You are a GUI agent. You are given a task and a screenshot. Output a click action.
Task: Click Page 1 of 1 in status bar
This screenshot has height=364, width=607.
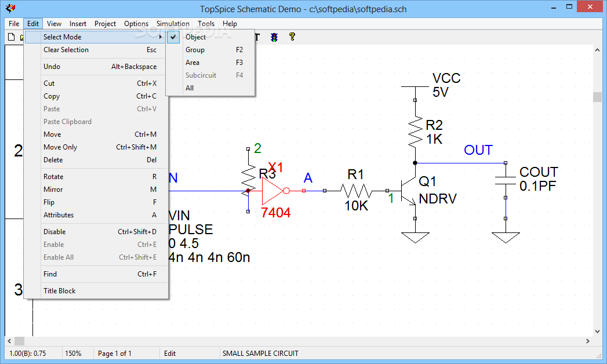pyautogui.click(x=115, y=354)
